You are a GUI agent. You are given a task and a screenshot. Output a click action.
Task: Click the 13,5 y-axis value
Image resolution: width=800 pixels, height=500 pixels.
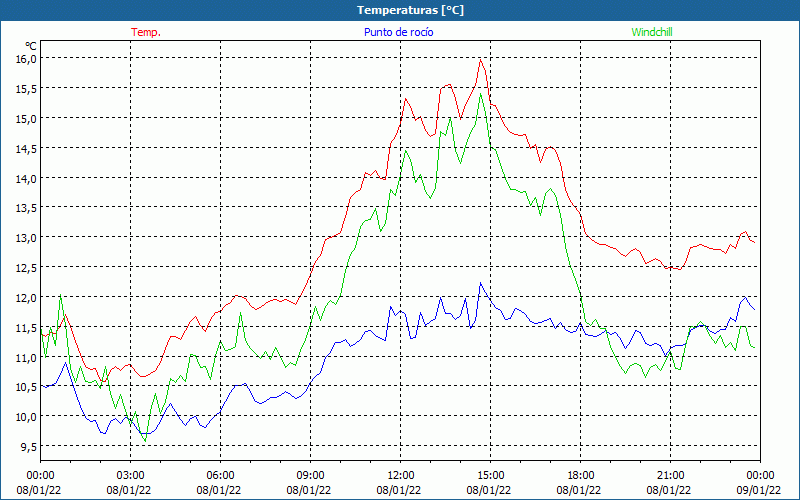(27, 208)
